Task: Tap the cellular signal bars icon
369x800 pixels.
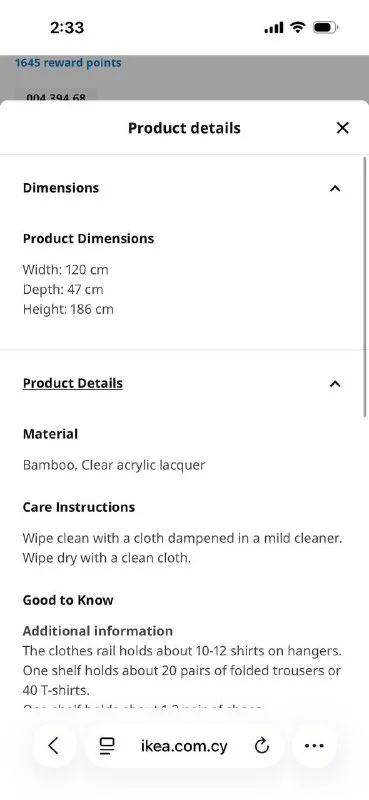Action: pyautogui.click(x=274, y=28)
